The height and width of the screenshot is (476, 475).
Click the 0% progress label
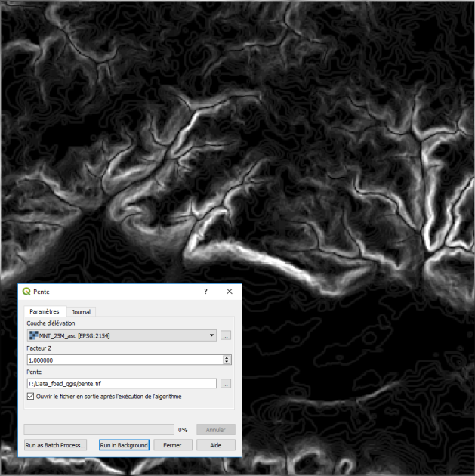tap(183, 430)
